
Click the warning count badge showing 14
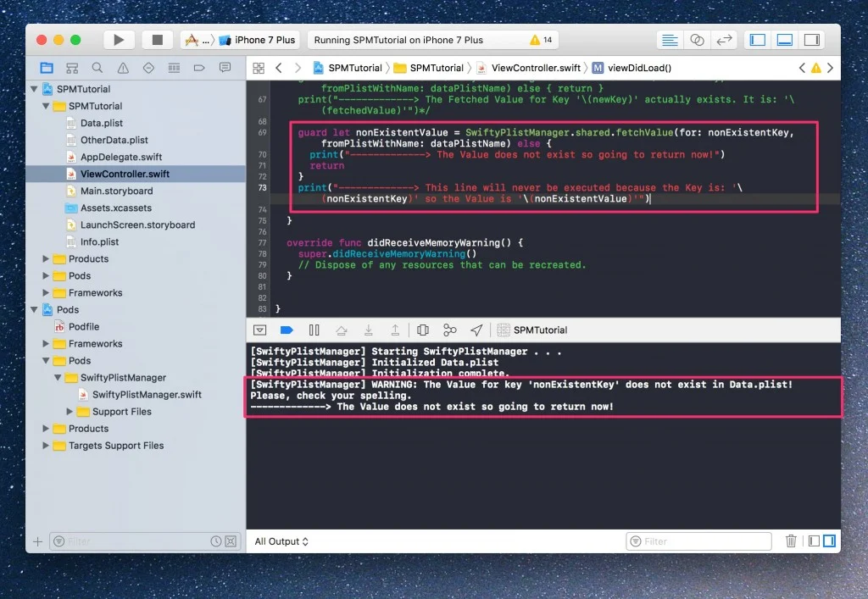tap(541, 40)
